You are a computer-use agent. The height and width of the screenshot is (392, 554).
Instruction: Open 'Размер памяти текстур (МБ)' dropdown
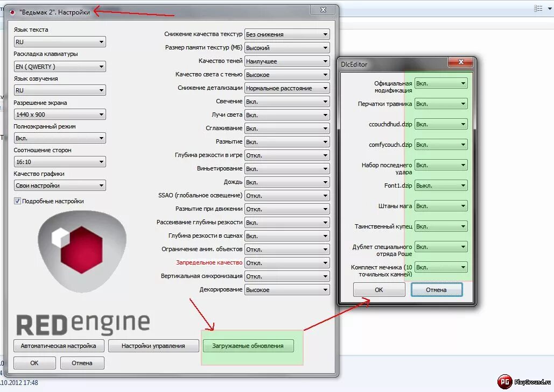coord(287,48)
